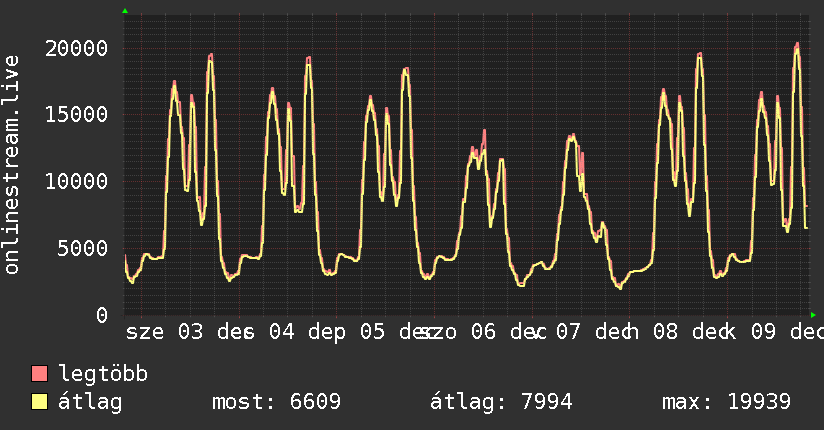Click the 10000 Y-axis label
This screenshot has width=824, height=430.
tap(76, 182)
